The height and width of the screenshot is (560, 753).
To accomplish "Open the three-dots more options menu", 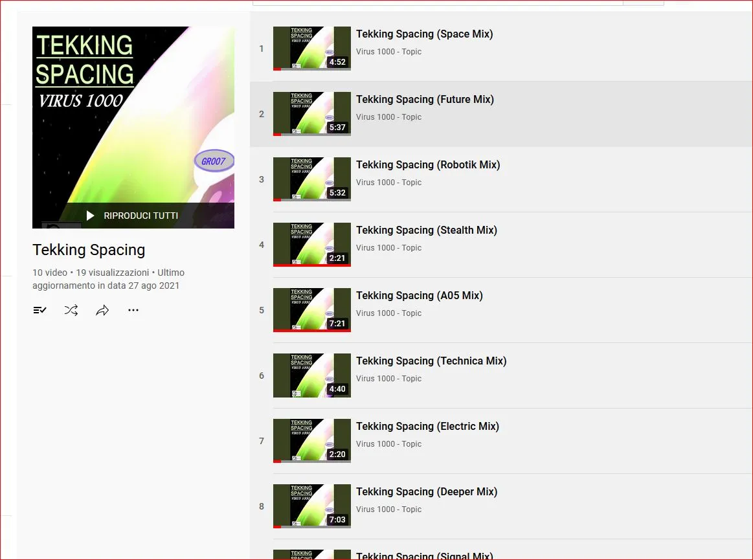I will click(133, 310).
